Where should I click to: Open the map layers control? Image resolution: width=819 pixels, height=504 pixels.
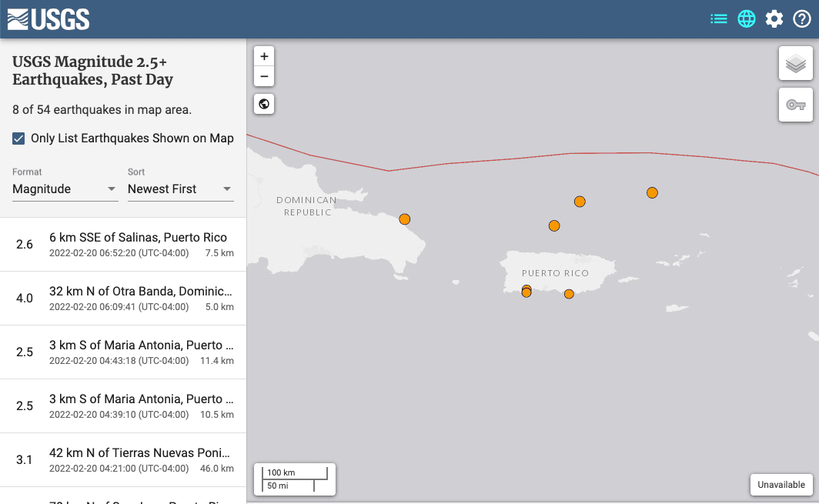coord(795,64)
